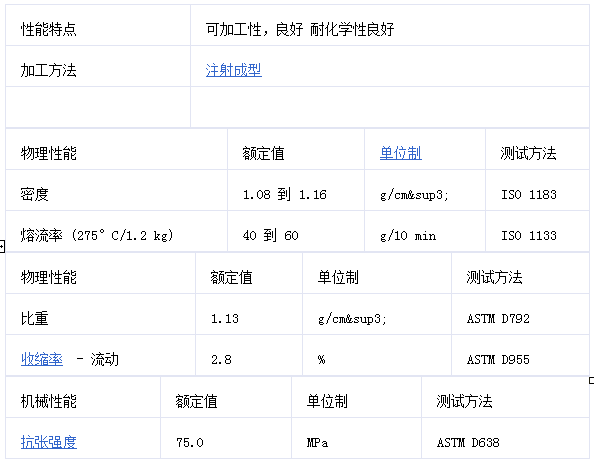Select the 物理性能 header above 比重

48,277
